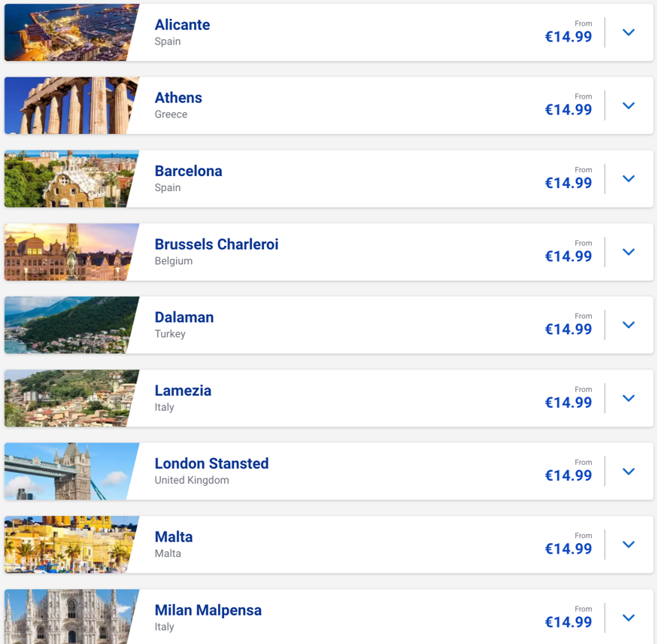Open the Alicante destination link

182,25
